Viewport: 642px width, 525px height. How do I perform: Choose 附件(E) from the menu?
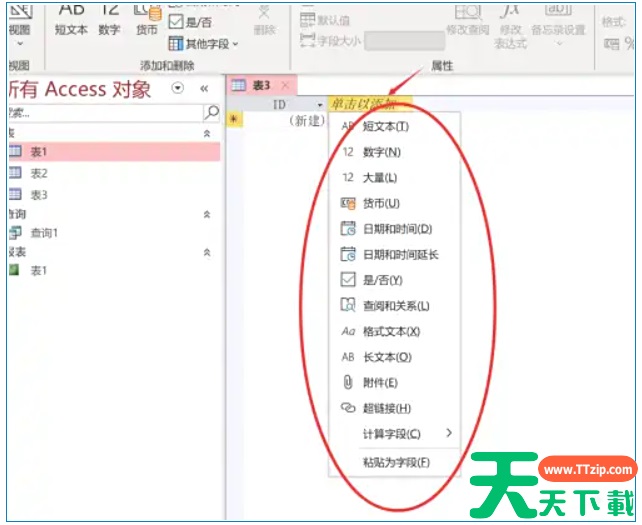click(394, 383)
